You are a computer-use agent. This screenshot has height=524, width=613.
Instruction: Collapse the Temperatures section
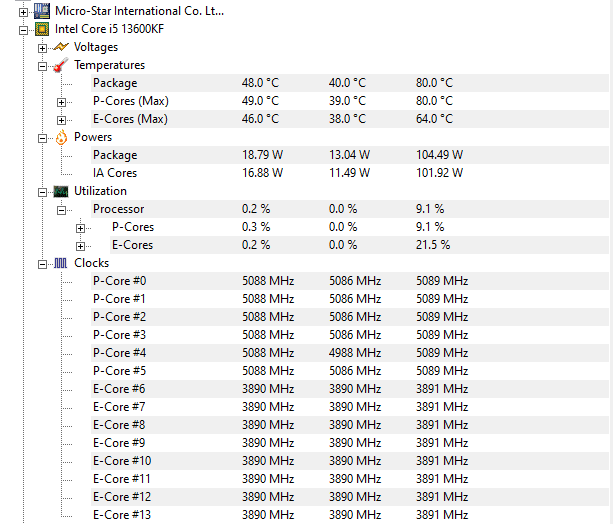pyautogui.click(x=42, y=66)
